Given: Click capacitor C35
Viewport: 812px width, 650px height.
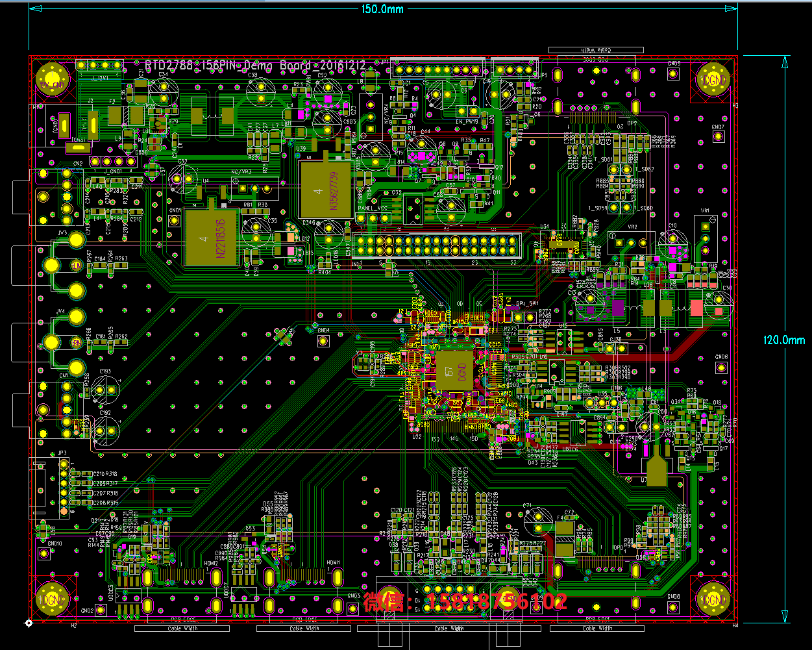Looking at the screenshot, I should coord(255,231).
